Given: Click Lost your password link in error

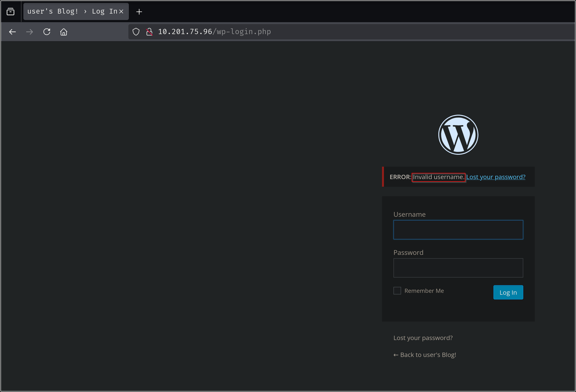Looking at the screenshot, I should tap(495, 177).
